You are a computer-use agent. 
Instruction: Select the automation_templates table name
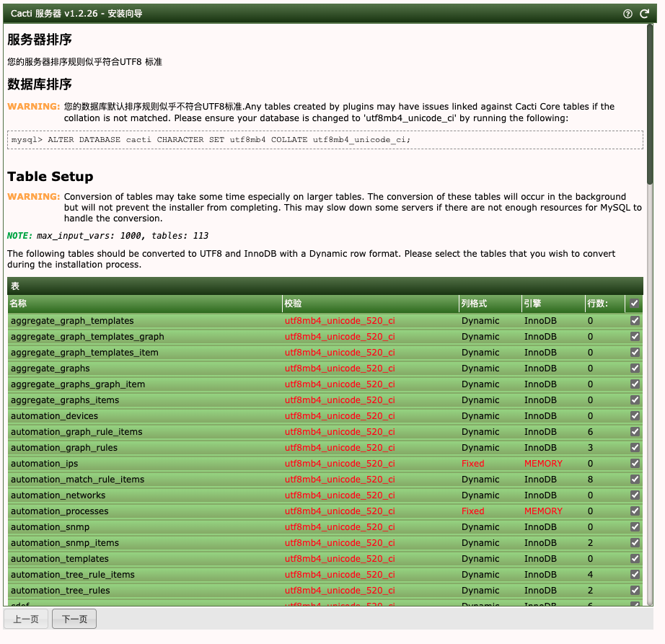(60, 559)
